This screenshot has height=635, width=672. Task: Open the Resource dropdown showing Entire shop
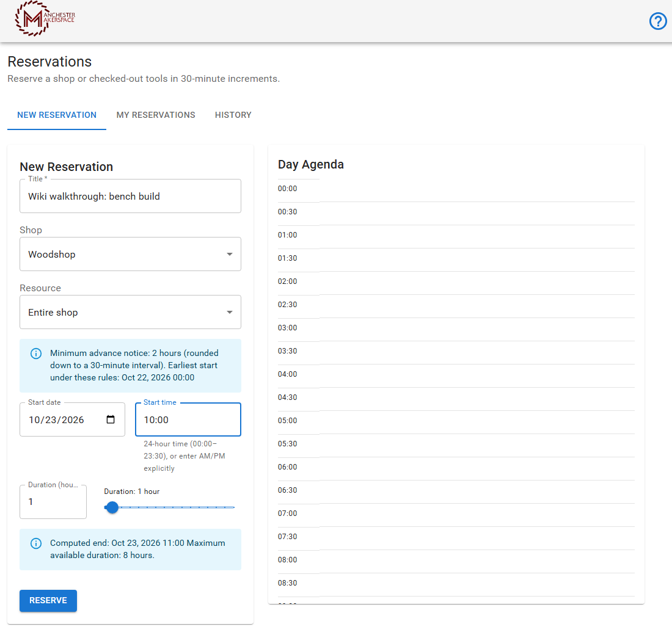coord(130,312)
